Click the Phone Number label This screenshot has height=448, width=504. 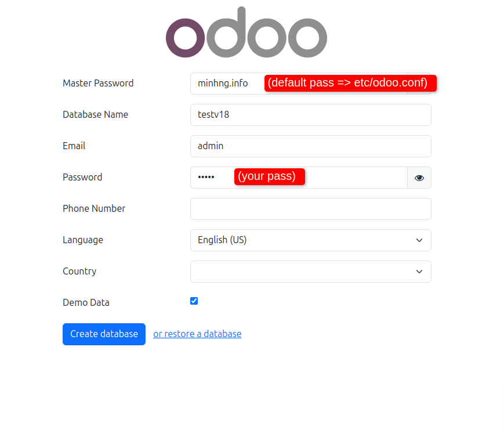pos(94,208)
